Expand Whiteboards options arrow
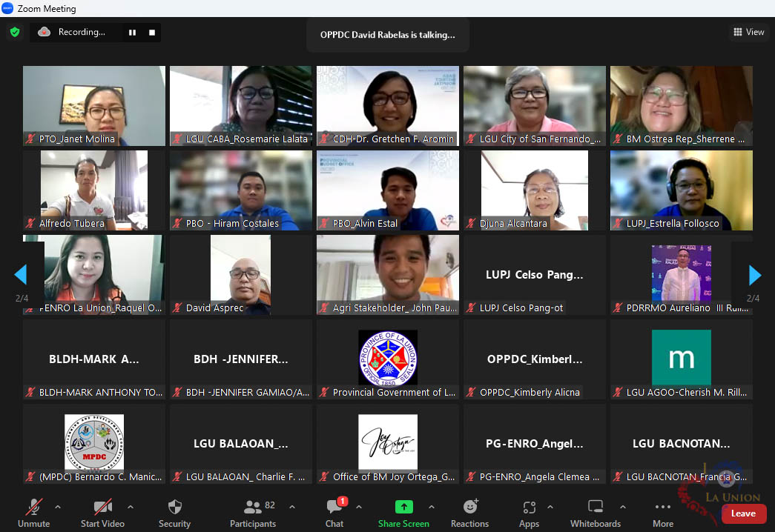 [x=623, y=507]
